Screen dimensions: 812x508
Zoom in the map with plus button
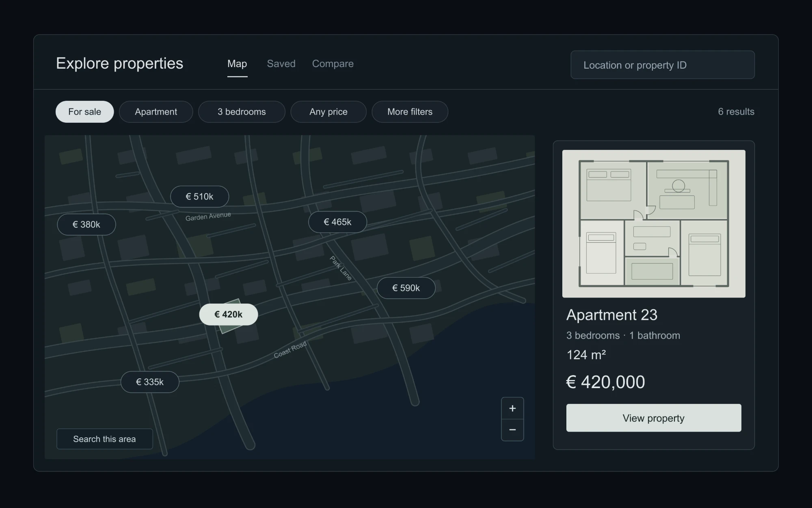(x=512, y=408)
